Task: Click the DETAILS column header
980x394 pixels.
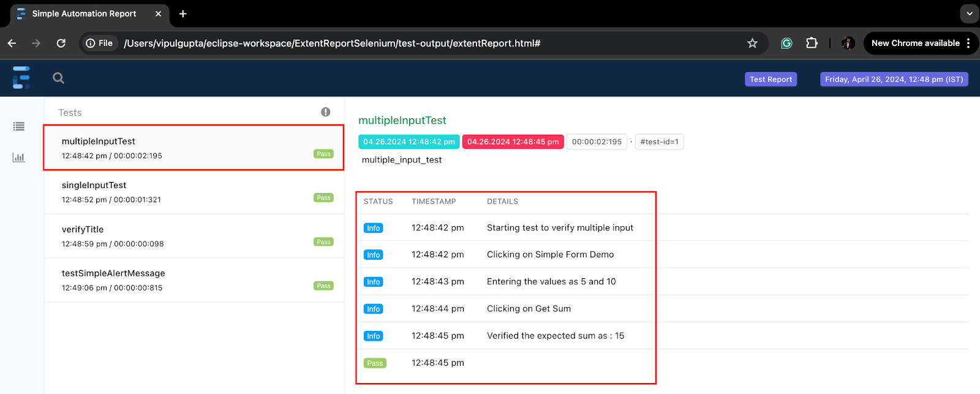Action: (502, 202)
